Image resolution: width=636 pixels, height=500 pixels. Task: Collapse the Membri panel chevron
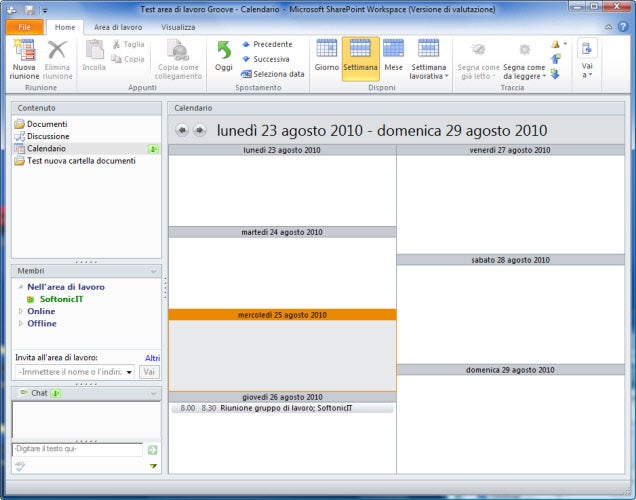pyautogui.click(x=154, y=271)
